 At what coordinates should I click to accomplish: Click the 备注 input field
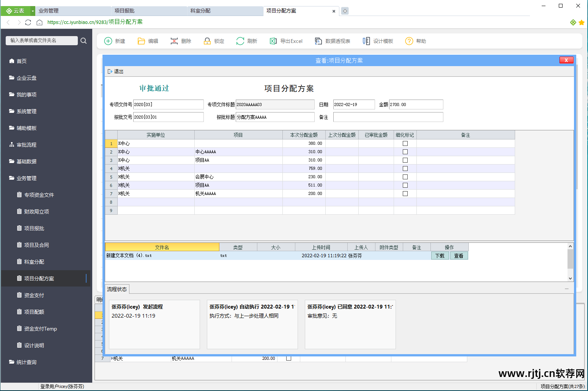[x=388, y=117]
